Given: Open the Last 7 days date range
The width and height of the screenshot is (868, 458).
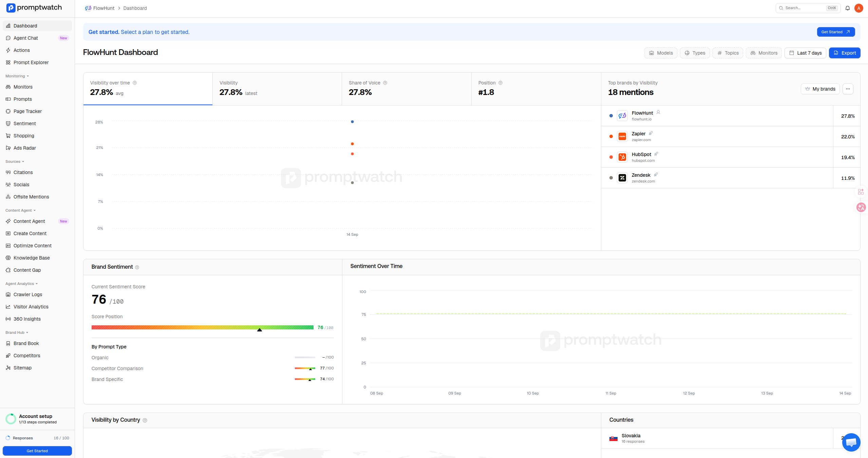Looking at the screenshot, I should (x=805, y=53).
